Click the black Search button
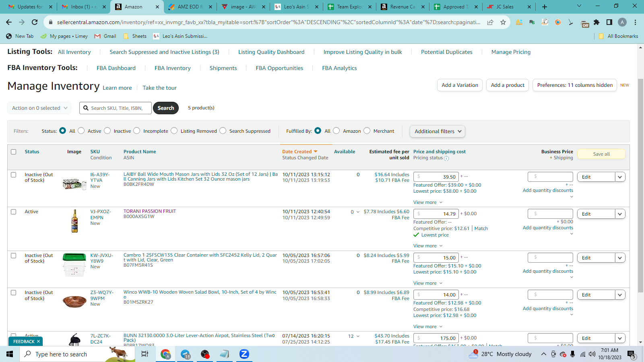This screenshot has width=644, height=362. pos(166,108)
